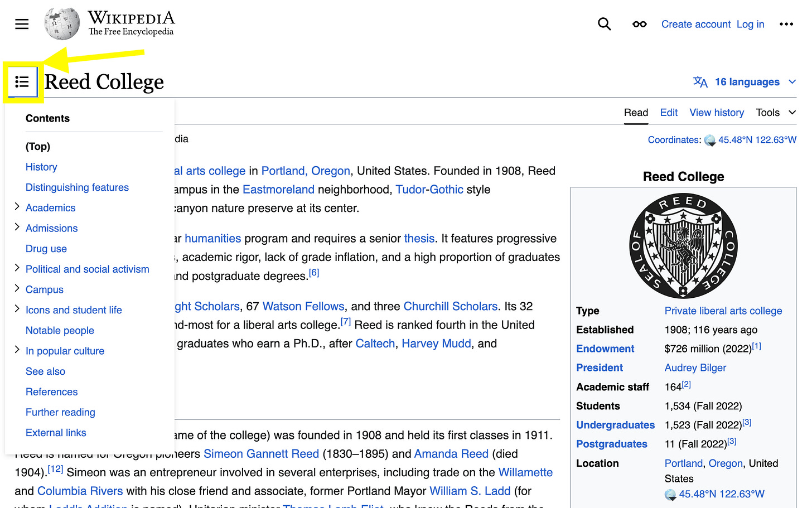The height and width of the screenshot is (508, 812).
Task: Expand Icons and student life section
Action: click(17, 309)
